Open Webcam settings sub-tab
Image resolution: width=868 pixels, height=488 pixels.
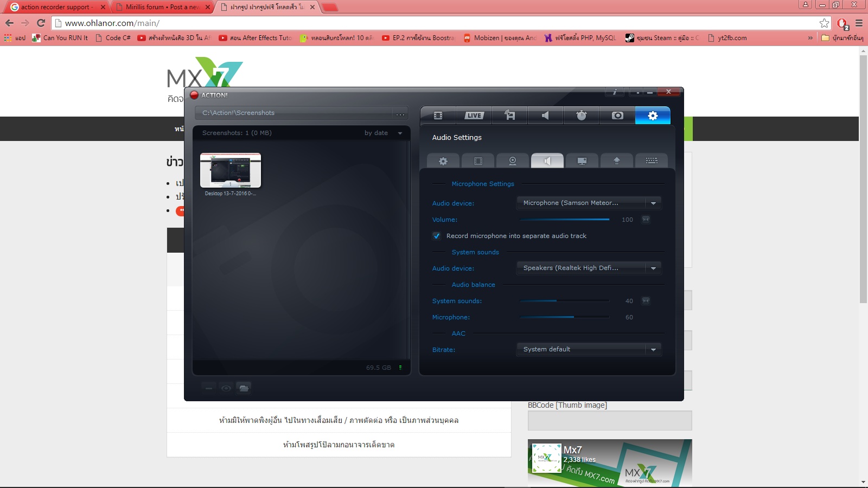point(513,161)
